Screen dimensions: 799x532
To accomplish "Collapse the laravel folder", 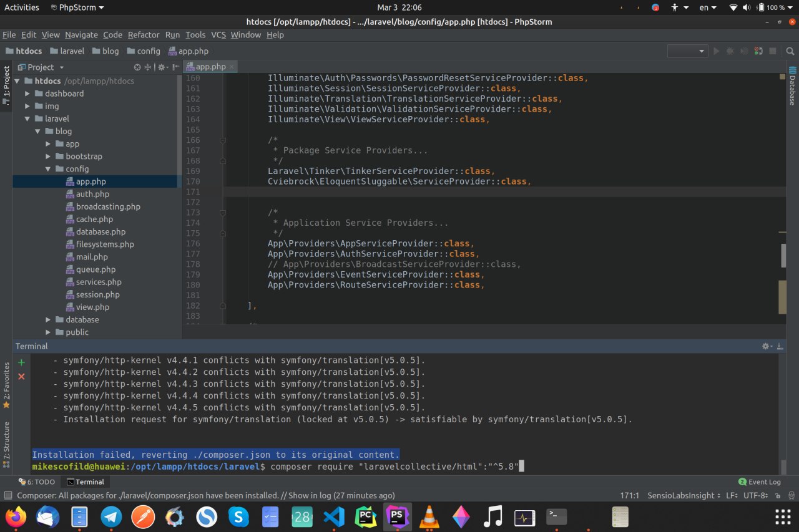I will point(27,118).
